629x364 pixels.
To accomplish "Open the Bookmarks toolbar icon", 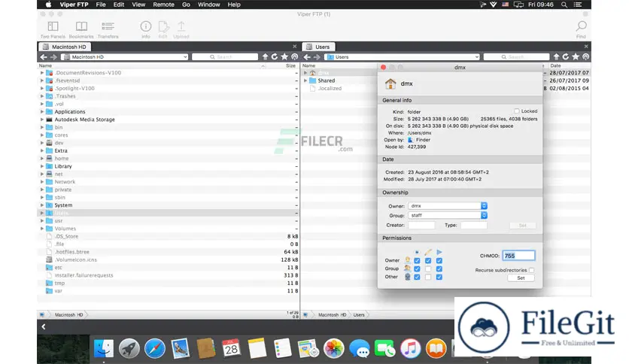I will tap(81, 27).
